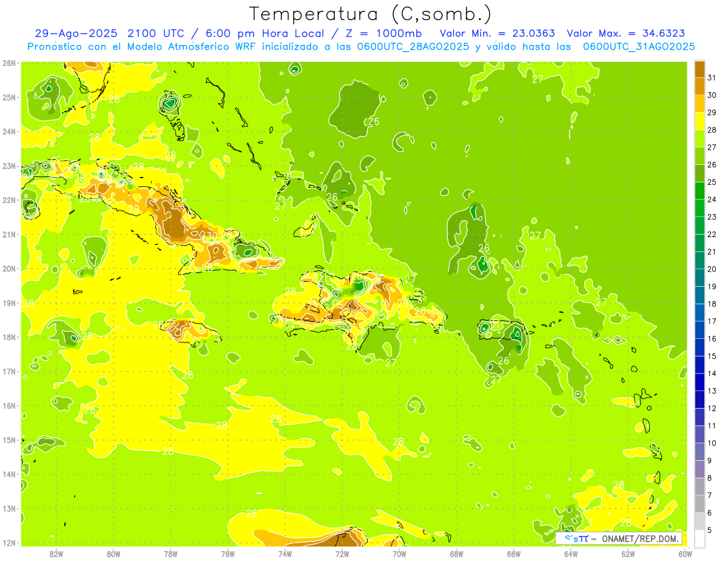The width and height of the screenshot is (728, 562).
Task: Click the legend scale label "25"
Action: [712, 182]
